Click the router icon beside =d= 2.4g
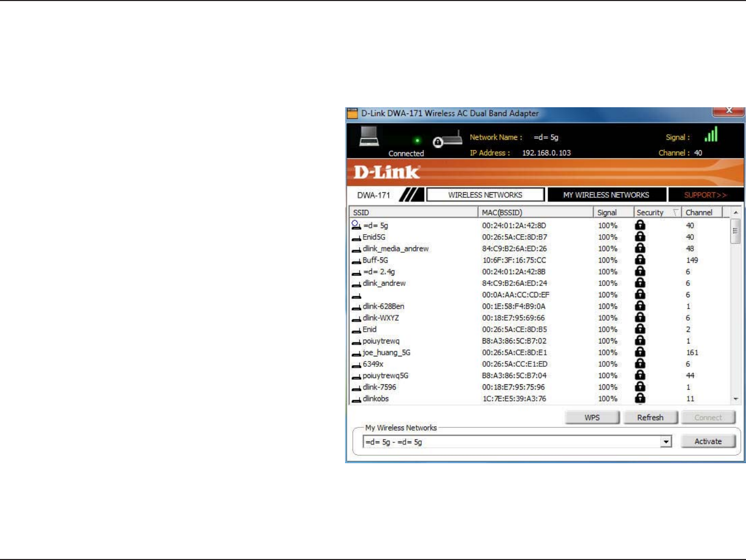This screenshot has width=746, height=560. 356,272
